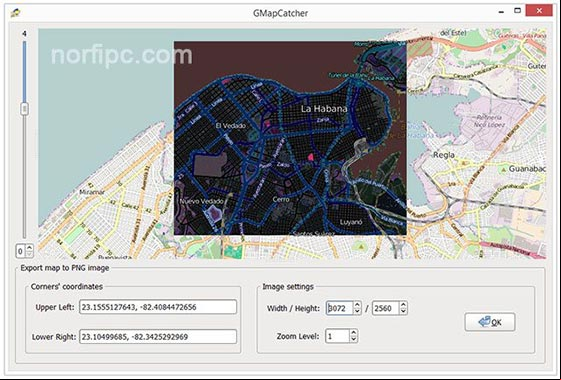Maximize the GMapCatcher window
The height and width of the screenshot is (380, 561).
coord(517,11)
